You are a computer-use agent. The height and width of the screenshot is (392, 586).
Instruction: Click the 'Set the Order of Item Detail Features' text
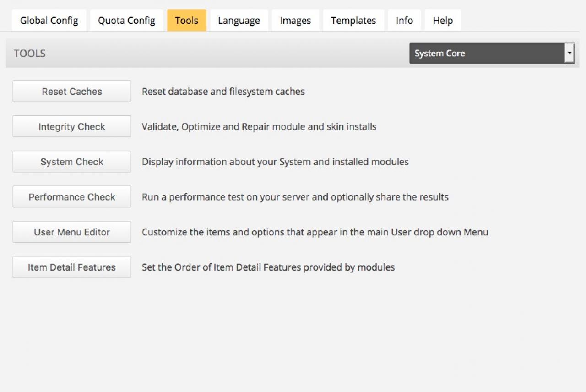point(268,267)
